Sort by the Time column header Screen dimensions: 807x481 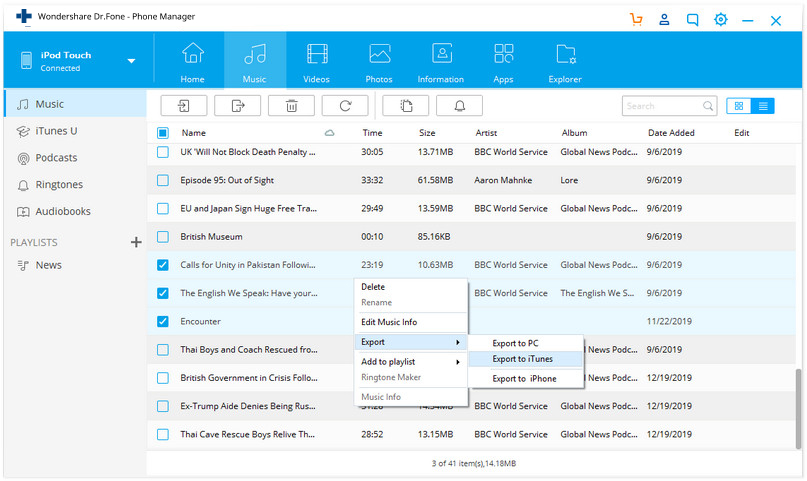pos(372,133)
